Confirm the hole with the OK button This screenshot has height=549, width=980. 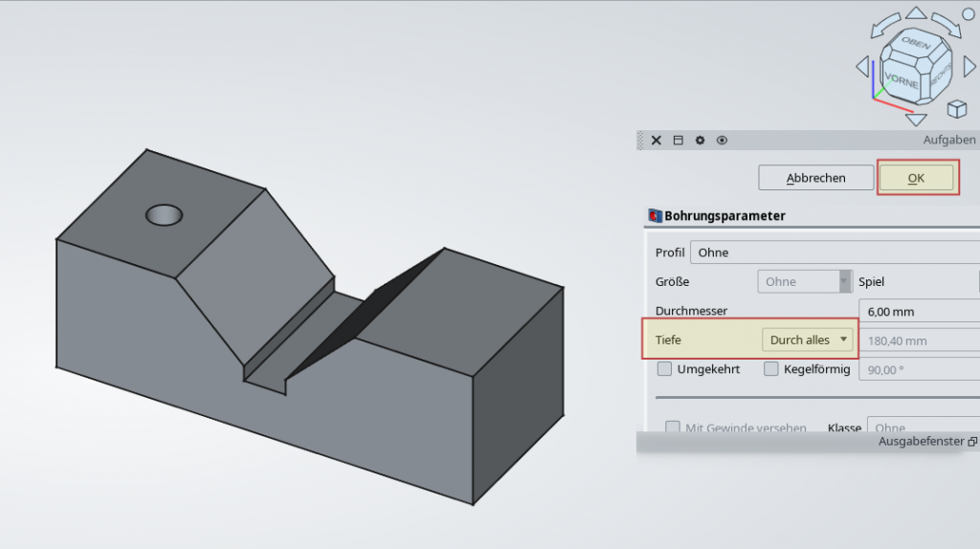(917, 178)
